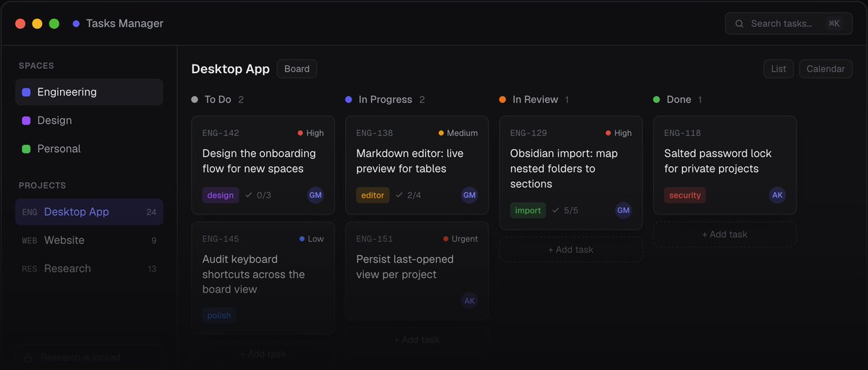Switch to the List view
This screenshot has width=868, height=370.
[x=778, y=69]
